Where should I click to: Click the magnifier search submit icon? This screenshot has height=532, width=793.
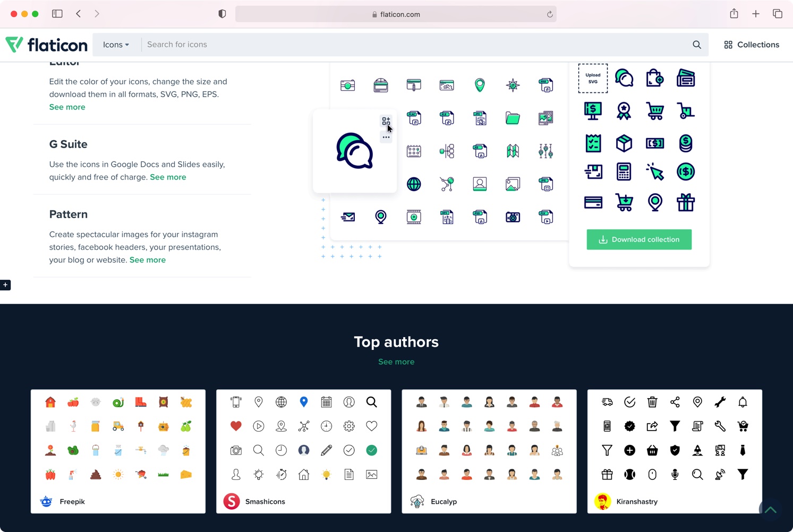(x=697, y=45)
